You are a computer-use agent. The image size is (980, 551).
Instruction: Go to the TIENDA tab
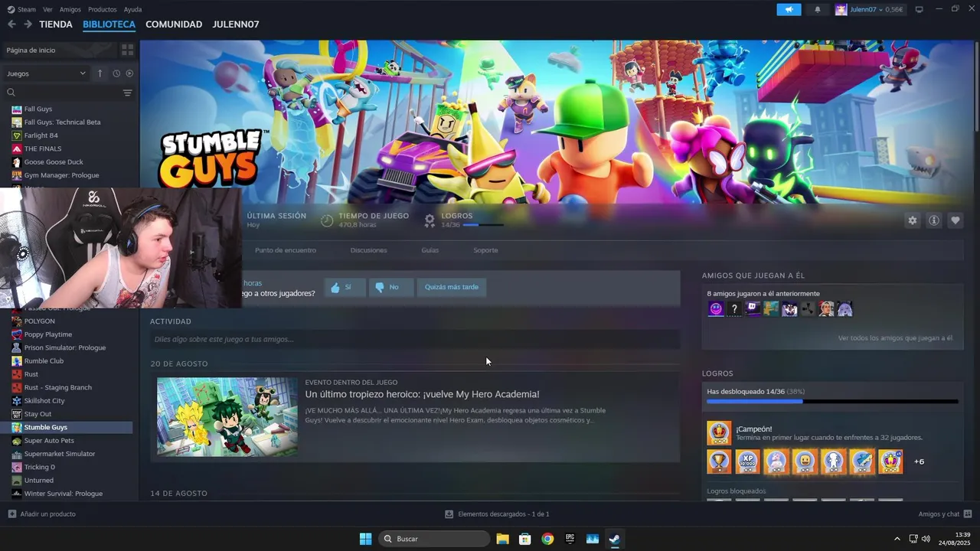(56, 24)
